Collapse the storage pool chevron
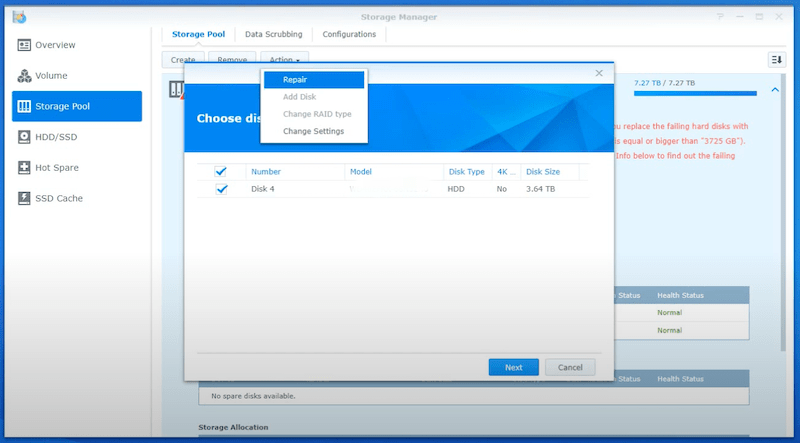Viewport: 800px width, 443px height. click(x=775, y=90)
